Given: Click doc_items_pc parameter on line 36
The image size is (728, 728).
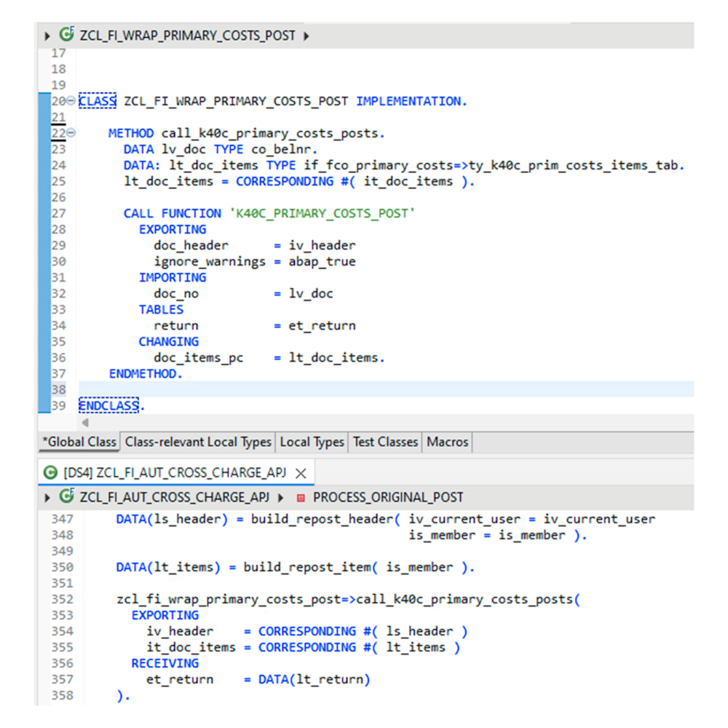Looking at the screenshot, I should point(199,357).
